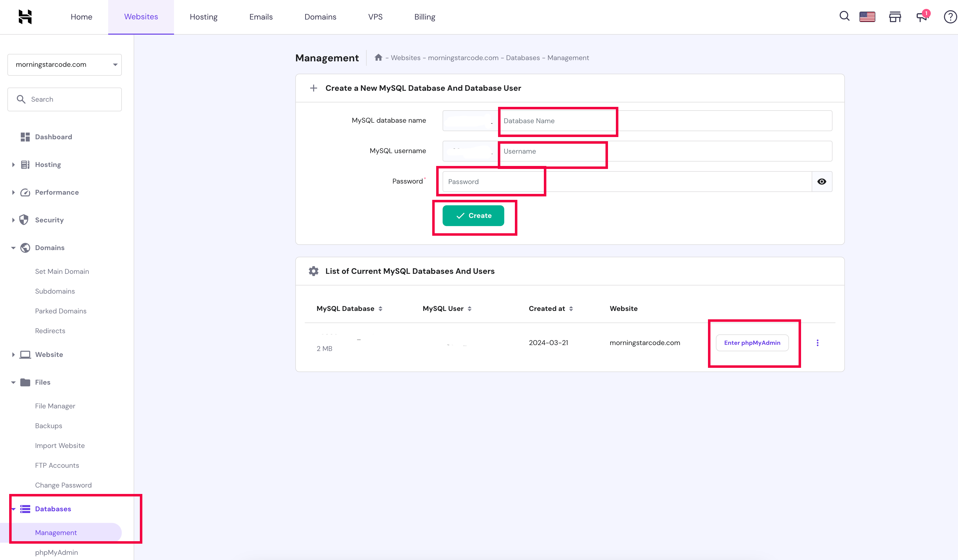958x560 pixels.
Task: Click Websites in the breadcrumb
Action: (406, 58)
